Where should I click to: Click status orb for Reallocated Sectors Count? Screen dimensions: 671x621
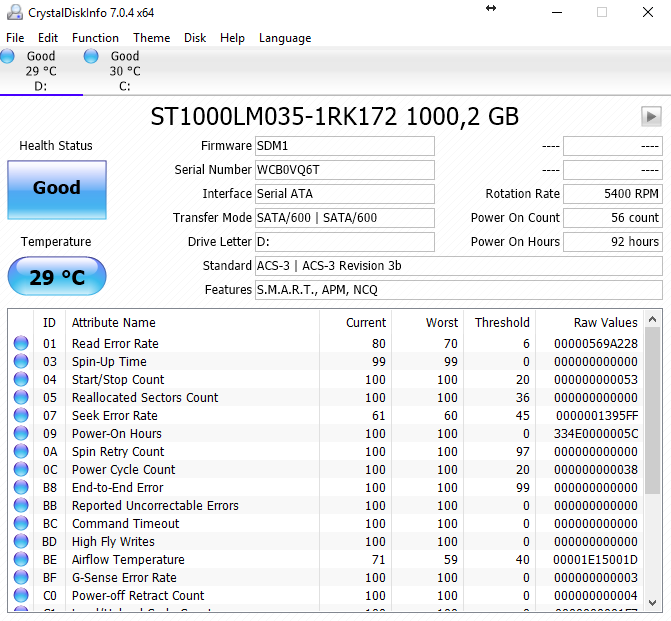[x=21, y=398]
